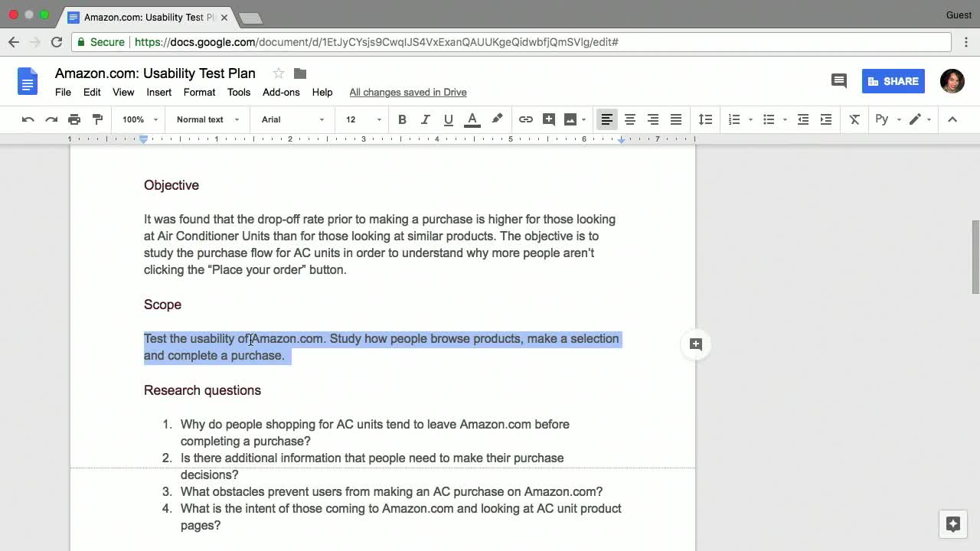Click the add comment toolbar icon

pyautogui.click(x=549, y=119)
